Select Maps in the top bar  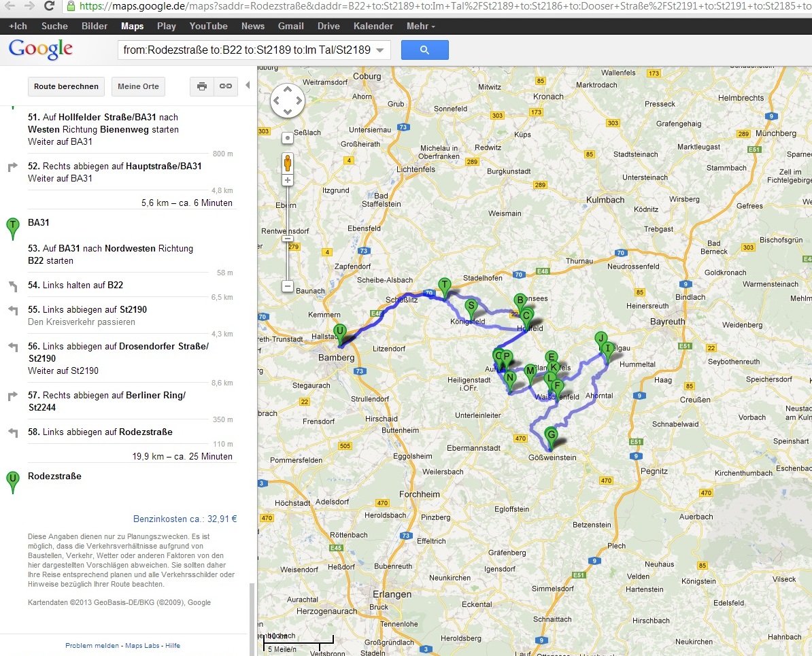[132, 26]
